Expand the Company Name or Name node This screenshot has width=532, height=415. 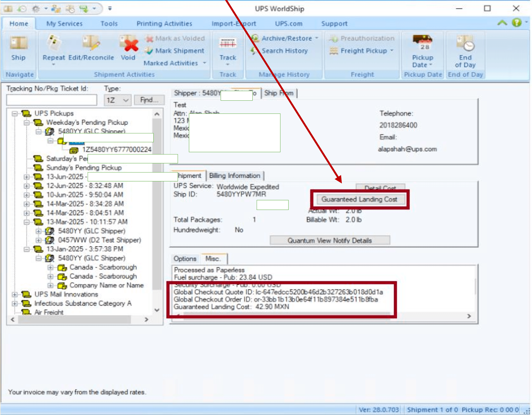tap(50, 286)
